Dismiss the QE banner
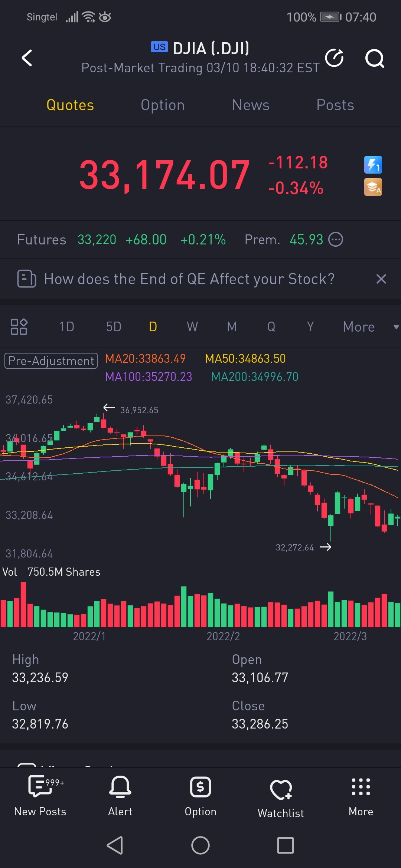 (x=381, y=279)
